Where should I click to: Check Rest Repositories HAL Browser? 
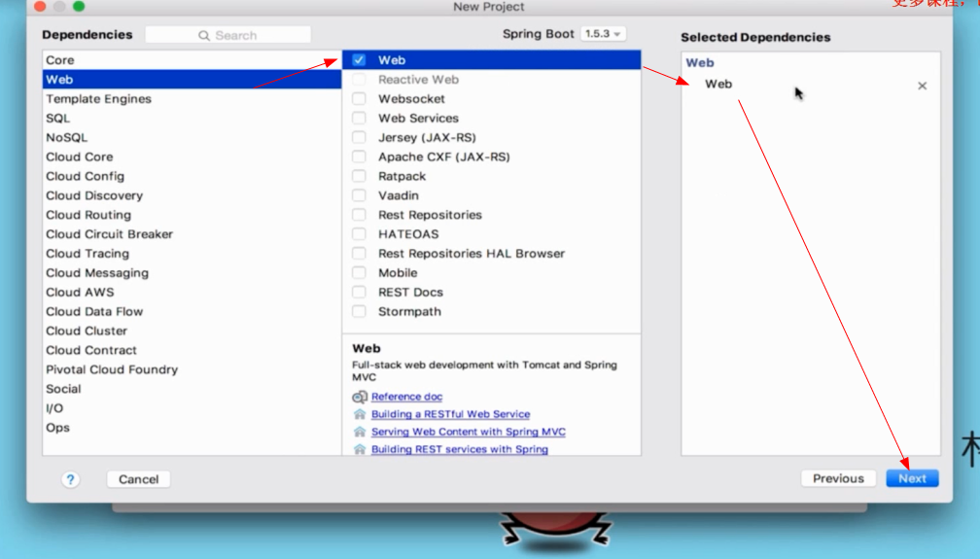359,253
